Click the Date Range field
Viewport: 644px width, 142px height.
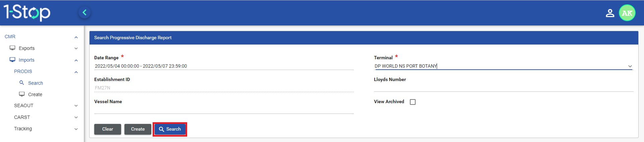pos(224,66)
